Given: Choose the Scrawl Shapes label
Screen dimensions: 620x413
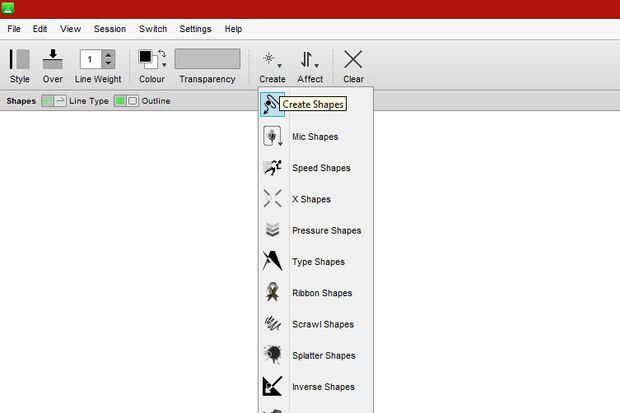Looking at the screenshot, I should pyautogui.click(x=323, y=324).
